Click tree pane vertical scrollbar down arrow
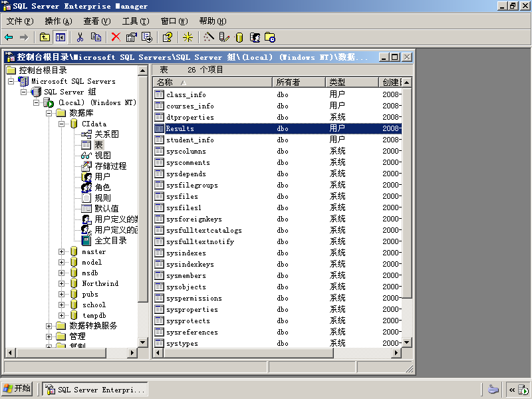Image resolution: width=532 pixels, height=399 pixels. pyautogui.click(x=143, y=342)
